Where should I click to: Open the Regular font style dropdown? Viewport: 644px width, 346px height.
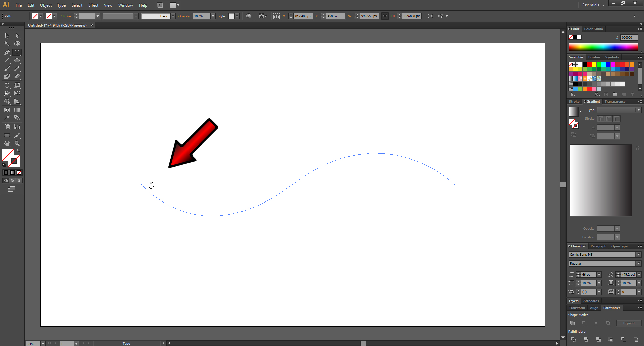pyautogui.click(x=639, y=264)
